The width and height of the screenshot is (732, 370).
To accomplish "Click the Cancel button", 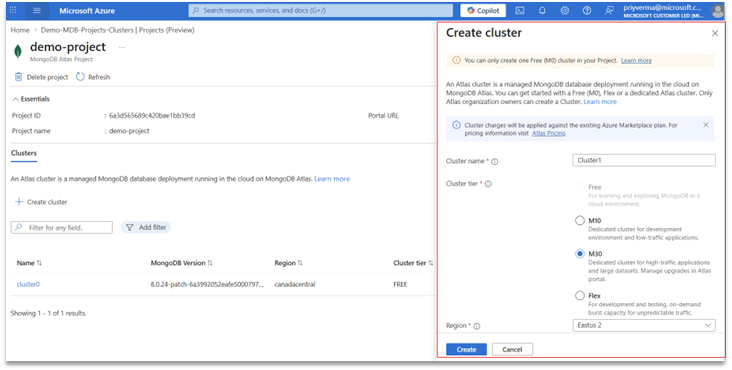I will click(512, 349).
